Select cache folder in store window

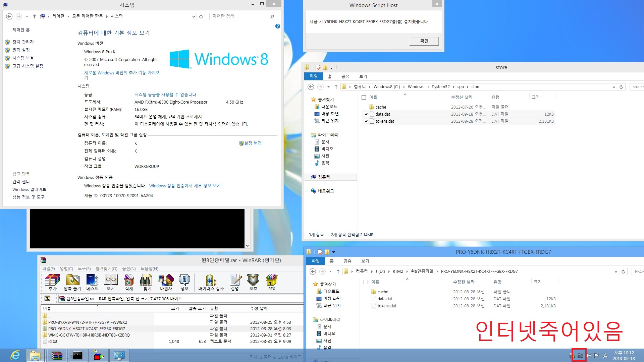point(381,107)
